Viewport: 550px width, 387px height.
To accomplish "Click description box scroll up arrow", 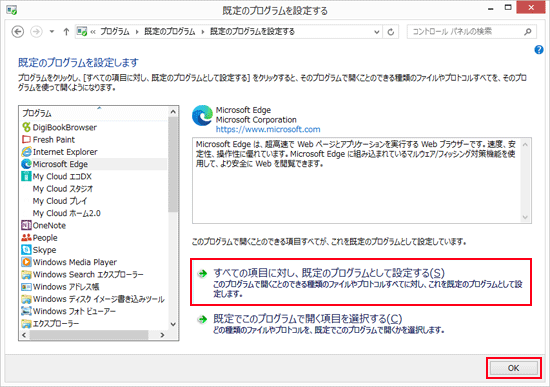I will click(x=525, y=145).
